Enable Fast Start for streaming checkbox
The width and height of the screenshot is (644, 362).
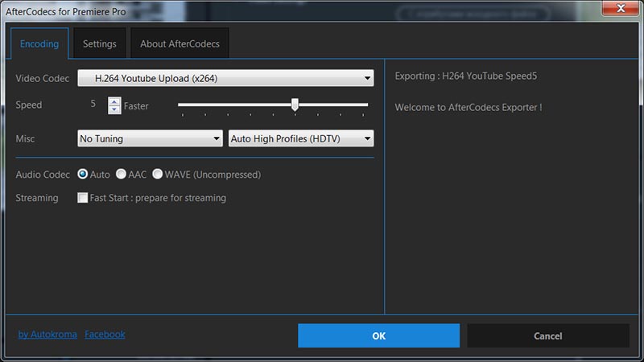83,198
